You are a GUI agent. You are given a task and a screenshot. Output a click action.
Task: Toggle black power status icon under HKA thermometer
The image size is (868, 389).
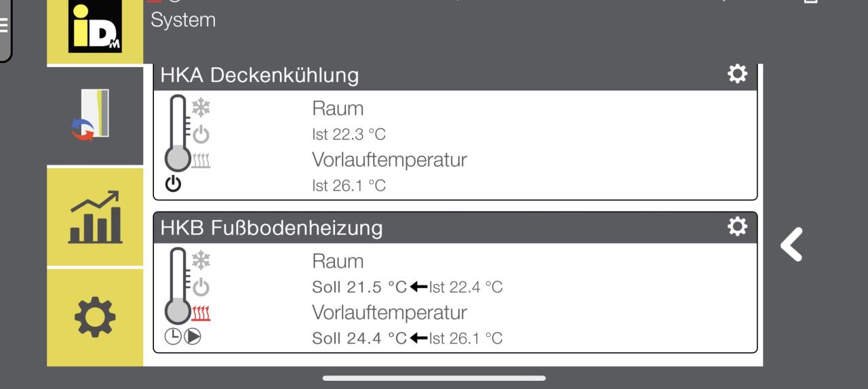click(173, 184)
